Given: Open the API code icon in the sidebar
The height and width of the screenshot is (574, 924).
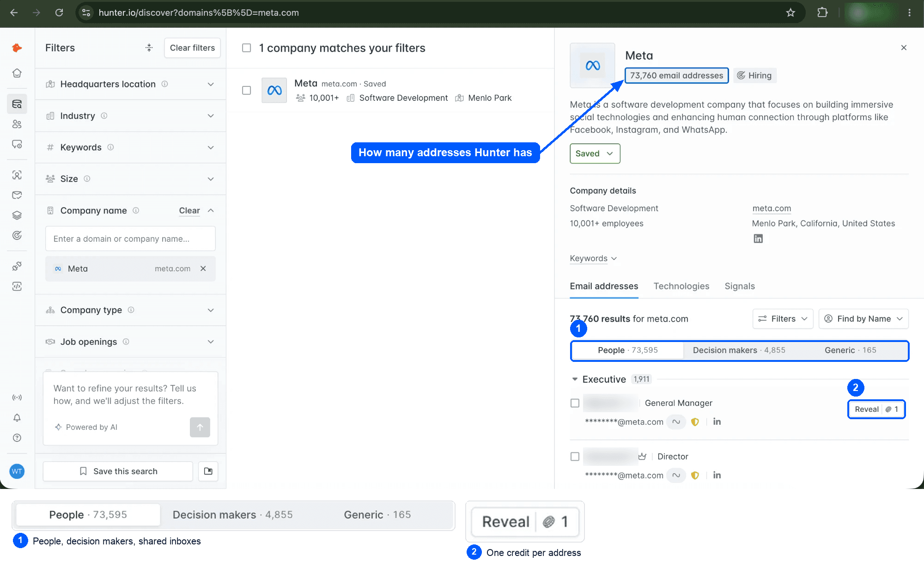Looking at the screenshot, I should click(x=17, y=287).
